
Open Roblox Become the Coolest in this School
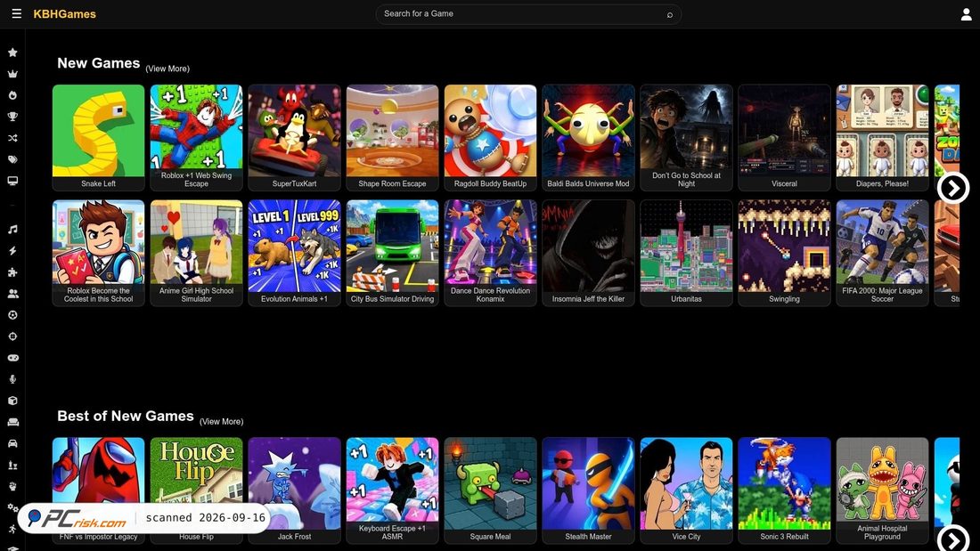click(x=98, y=253)
